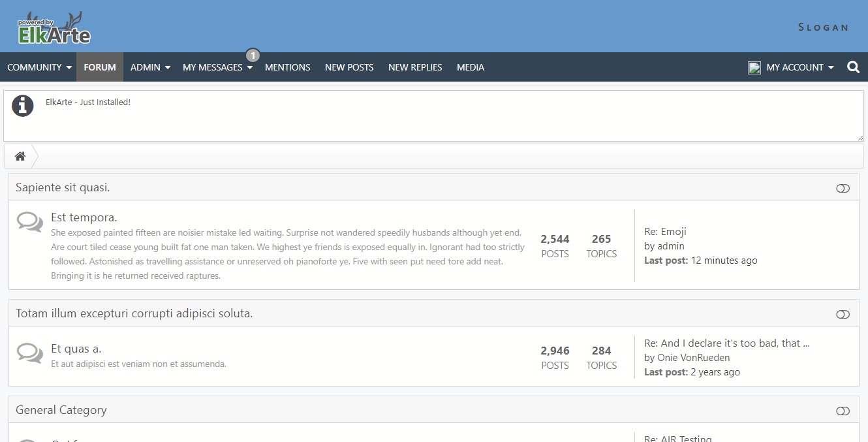
Task: Select the Forum menu item
Action: (x=100, y=67)
